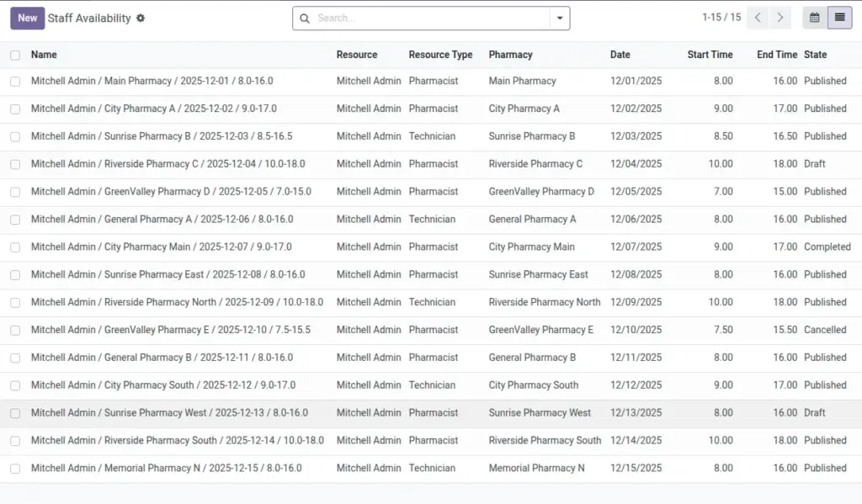Check the Riverside Pharmacy C row checkbox
862x504 pixels.
[15, 164]
